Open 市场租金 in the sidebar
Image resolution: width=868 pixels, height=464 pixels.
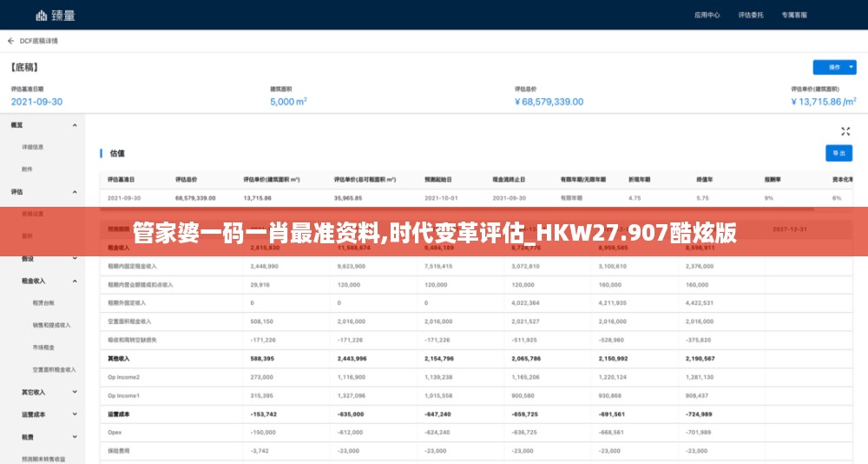[x=43, y=347]
